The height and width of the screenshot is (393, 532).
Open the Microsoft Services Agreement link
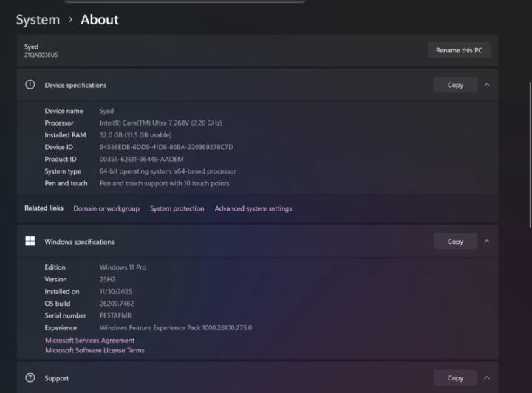(x=90, y=341)
